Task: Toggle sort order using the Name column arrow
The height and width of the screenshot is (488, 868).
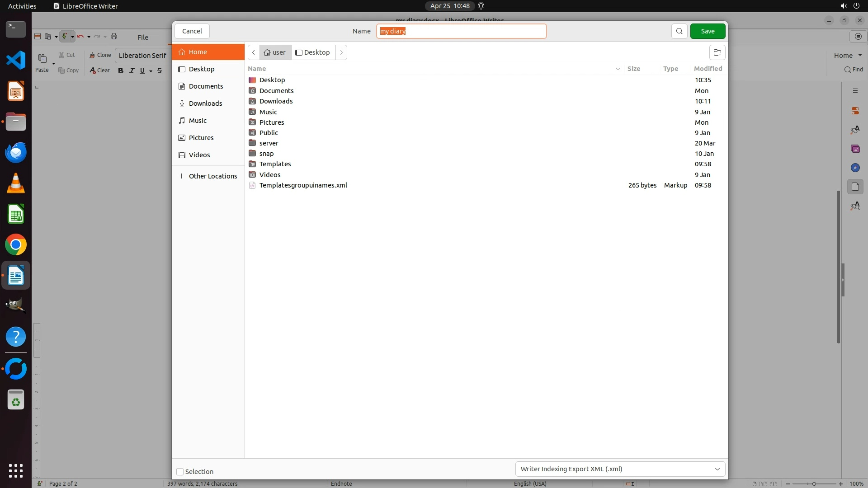Action: pyautogui.click(x=618, y=69)
